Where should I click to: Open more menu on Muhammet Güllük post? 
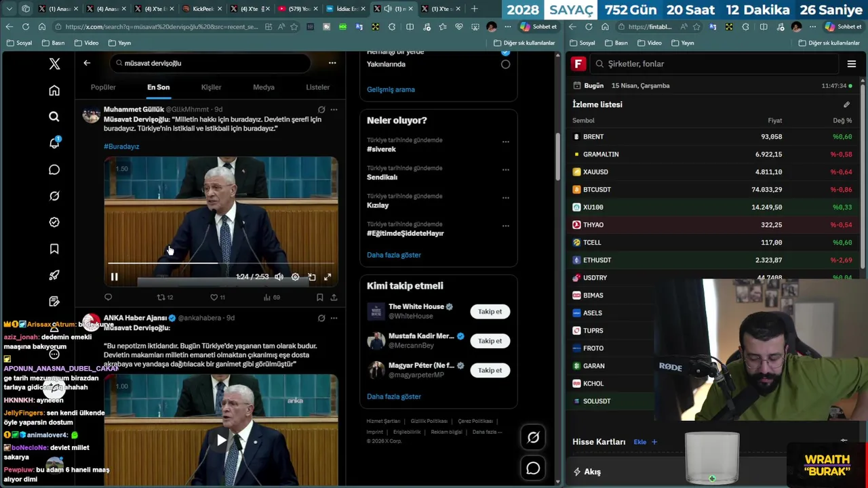pyautogui.click(x=334, y=109)
